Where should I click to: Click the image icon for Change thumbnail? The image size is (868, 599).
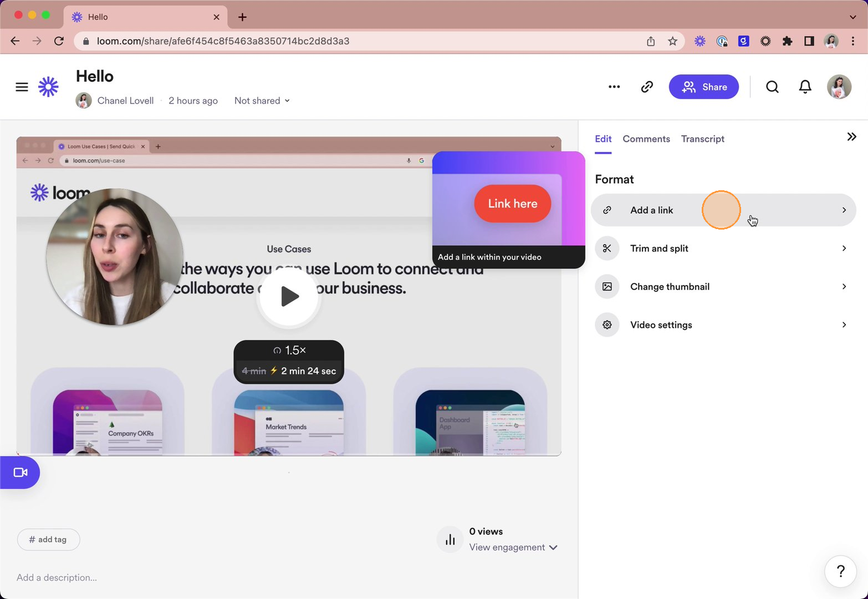[607, 287]
